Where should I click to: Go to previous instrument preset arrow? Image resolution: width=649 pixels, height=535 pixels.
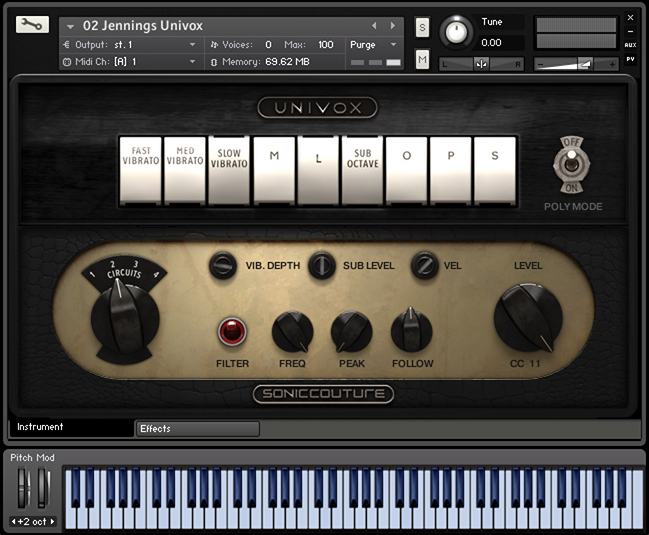click(375, 26)
